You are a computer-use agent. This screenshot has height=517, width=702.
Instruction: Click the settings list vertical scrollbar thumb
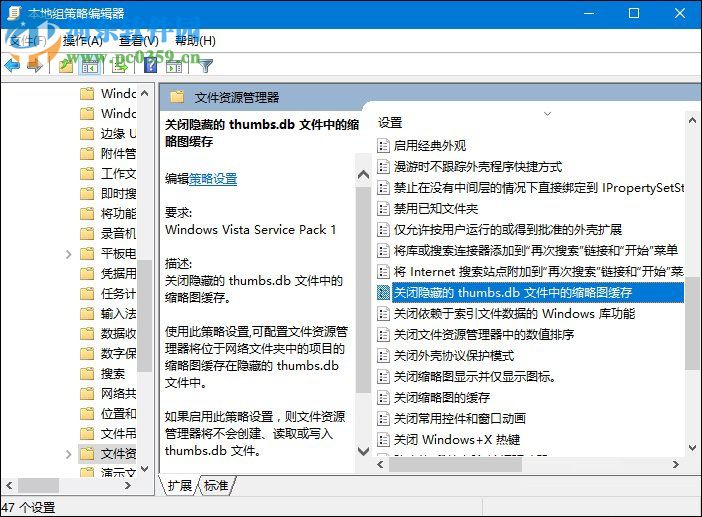coord(692,323)
